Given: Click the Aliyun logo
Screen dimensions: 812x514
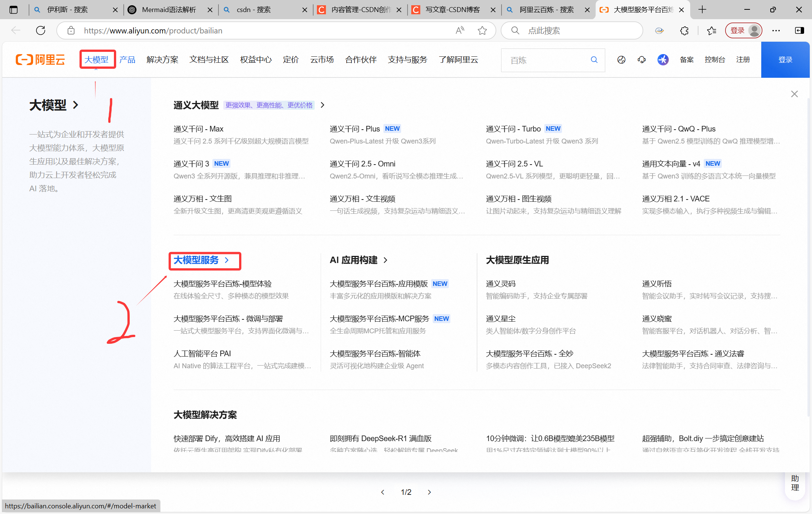Looking at the screenshot, I should pos(40,60).
